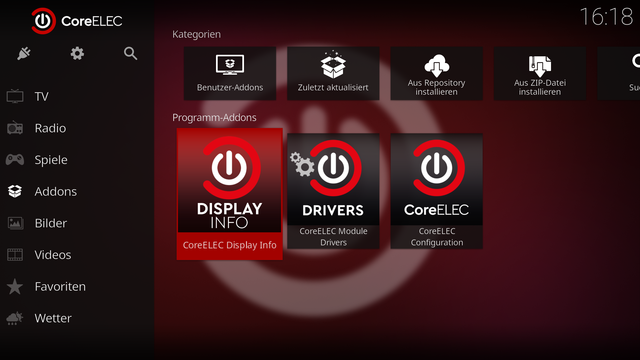Click the 16:18 clock

coord(606,17)
